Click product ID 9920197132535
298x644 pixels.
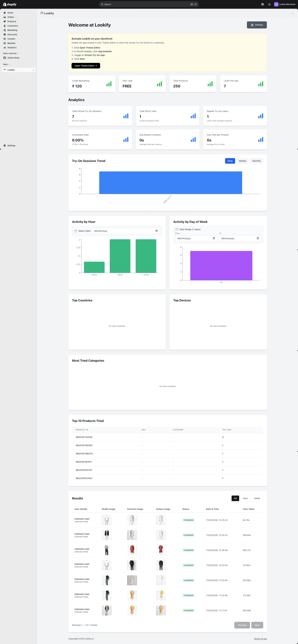pyautogui.click(x=84, y=437)
